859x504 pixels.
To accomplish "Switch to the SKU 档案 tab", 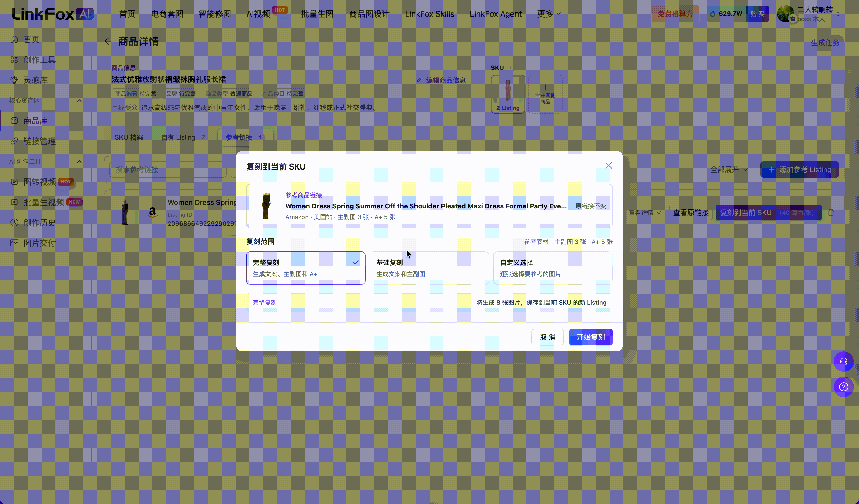I will [x=129, y=137].
